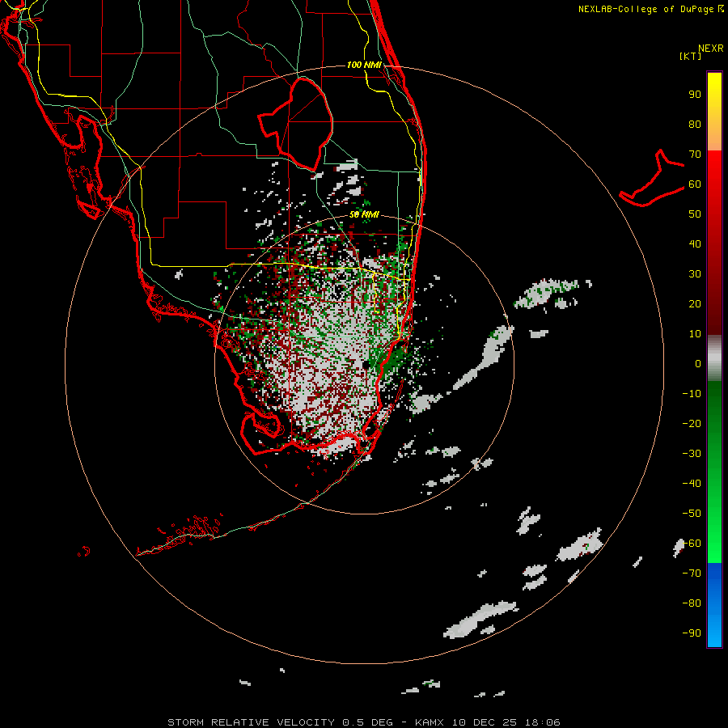Viewport: 728px width, 728px height.
Task: Click the -40 value on velocity scale
Action: coord(692,484)
